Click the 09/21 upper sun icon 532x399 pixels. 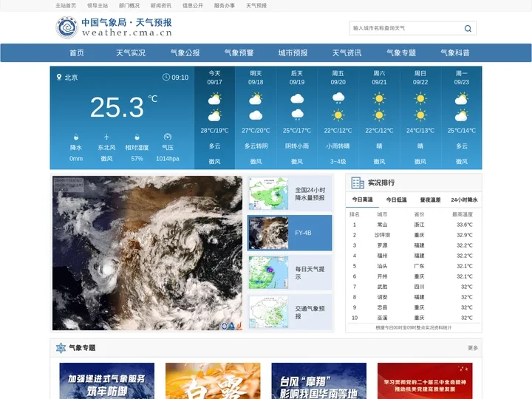pos(379,99)
